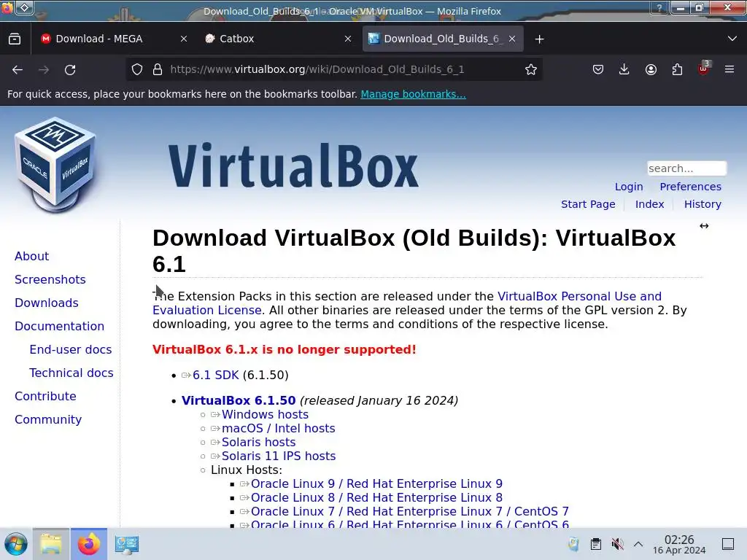Reload the current page

point(70,69)
